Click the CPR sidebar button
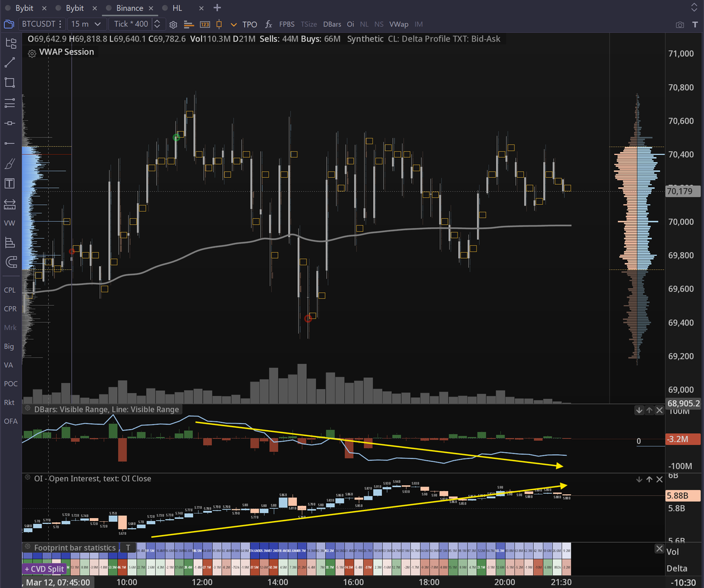Screen dimensions: 704x588 click(10, 309)
